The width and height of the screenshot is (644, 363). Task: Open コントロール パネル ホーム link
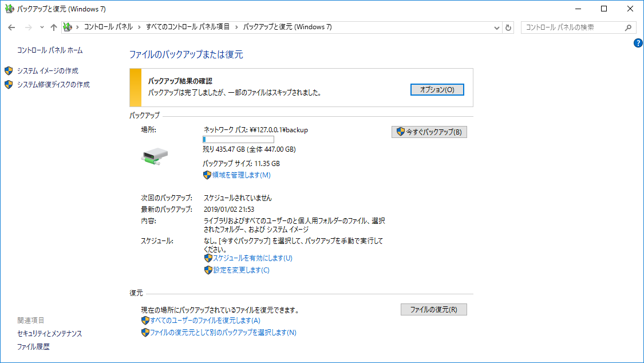click(x=50, y=50)
